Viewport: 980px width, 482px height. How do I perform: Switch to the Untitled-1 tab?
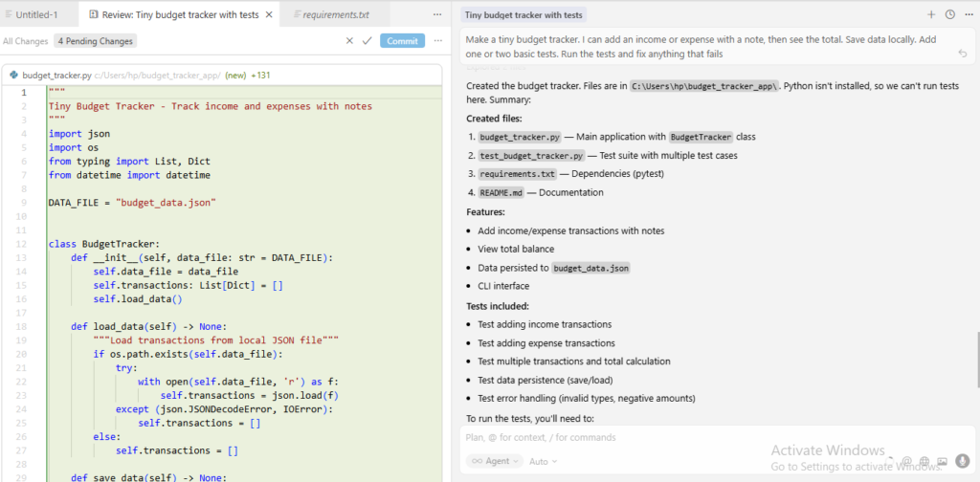click(36, 15)
